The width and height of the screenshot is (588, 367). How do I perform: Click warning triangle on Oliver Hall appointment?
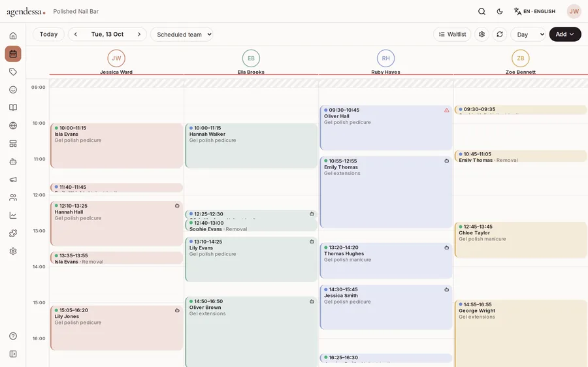click(x=447, y=110)
